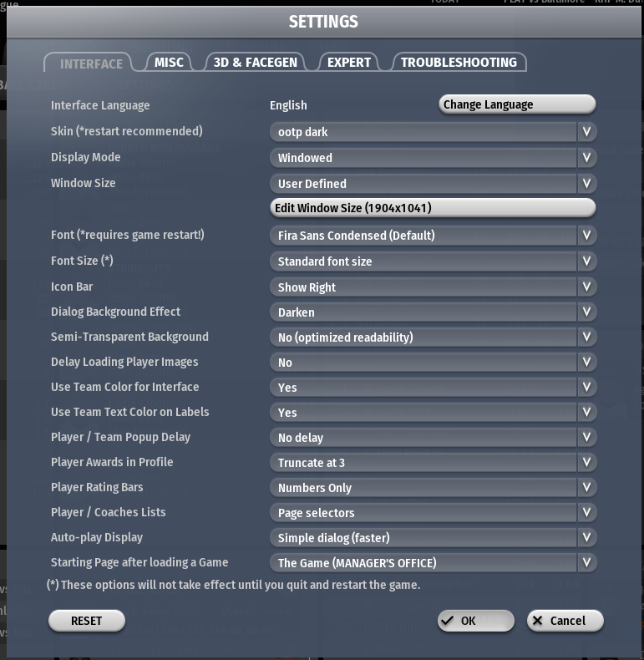Viewport: 644px width, 660px height.
Task: Expand the Player Rating Bars dropdown
Action: [x=586, y=488]
